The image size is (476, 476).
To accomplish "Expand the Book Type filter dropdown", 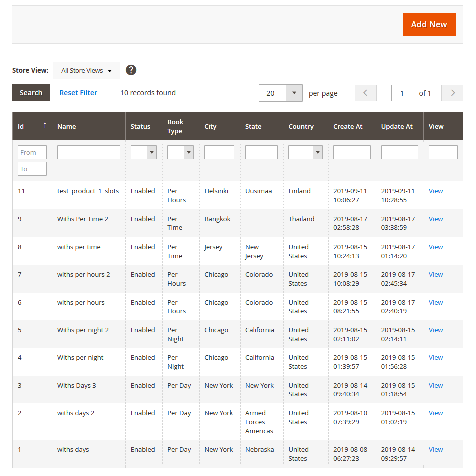I will tap(188, 152).
